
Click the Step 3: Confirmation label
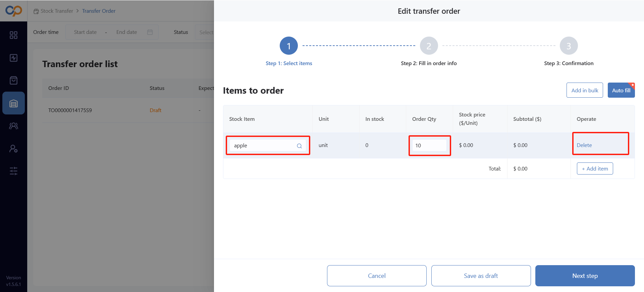click(x=569, y=63)
